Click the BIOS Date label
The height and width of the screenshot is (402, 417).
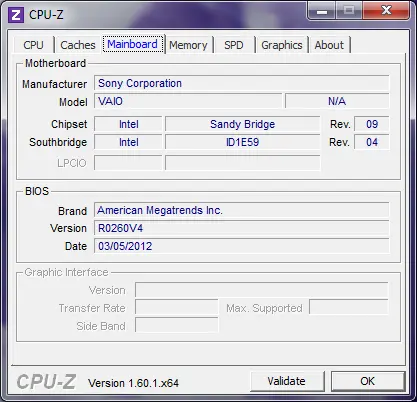pos(76,246)
